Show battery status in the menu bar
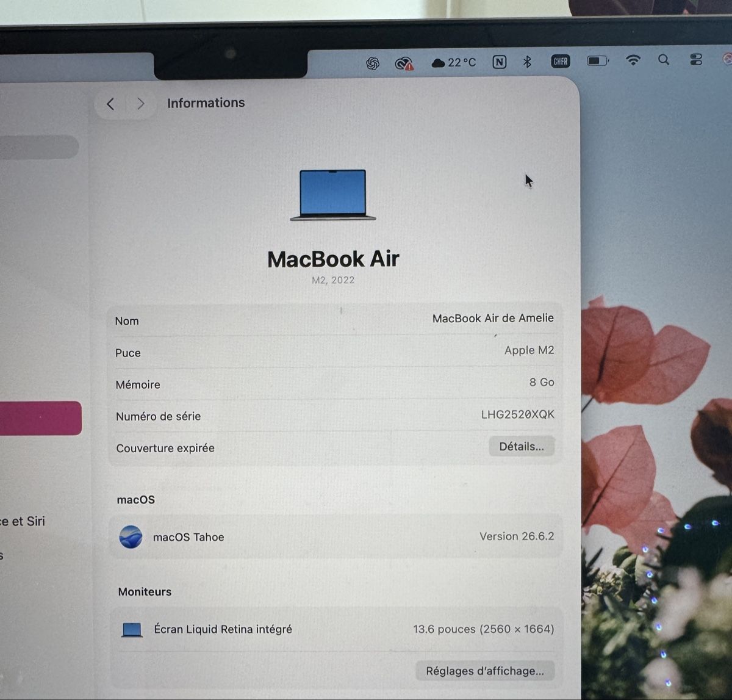This screenshot has height=700, width=732. click(x=598, y=60)
